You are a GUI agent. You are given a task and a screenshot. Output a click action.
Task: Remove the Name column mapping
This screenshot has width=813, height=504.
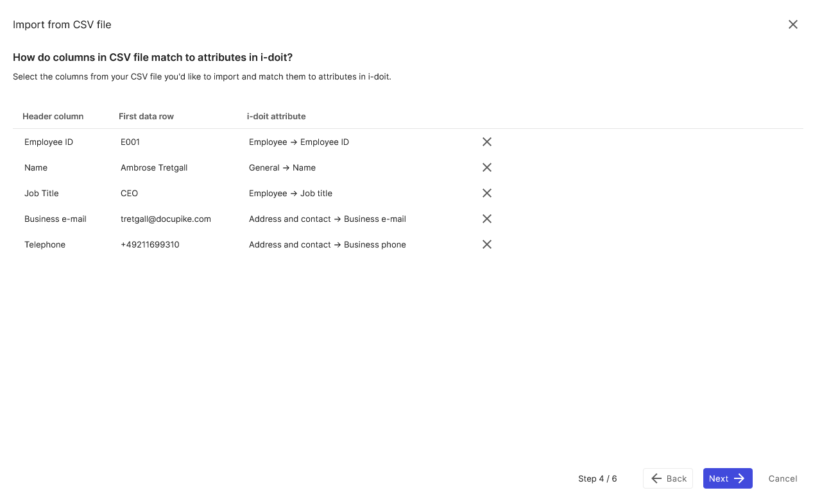tap(487, 167)
